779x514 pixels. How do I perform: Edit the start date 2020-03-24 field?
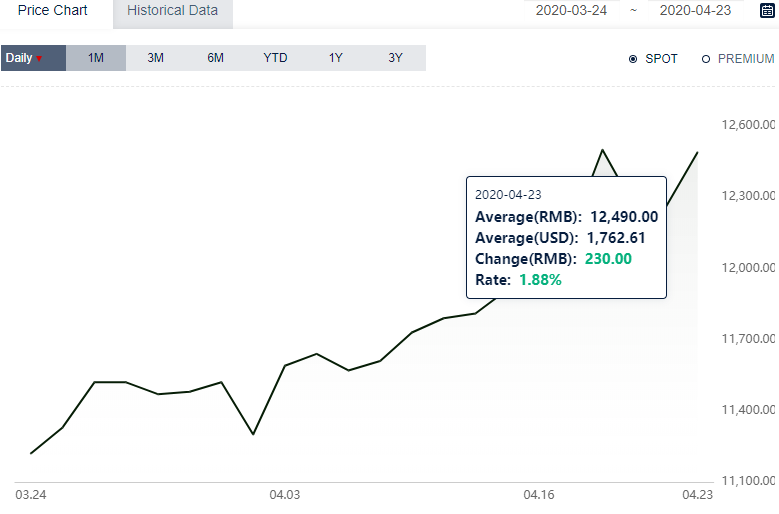(x=571, y=10)
